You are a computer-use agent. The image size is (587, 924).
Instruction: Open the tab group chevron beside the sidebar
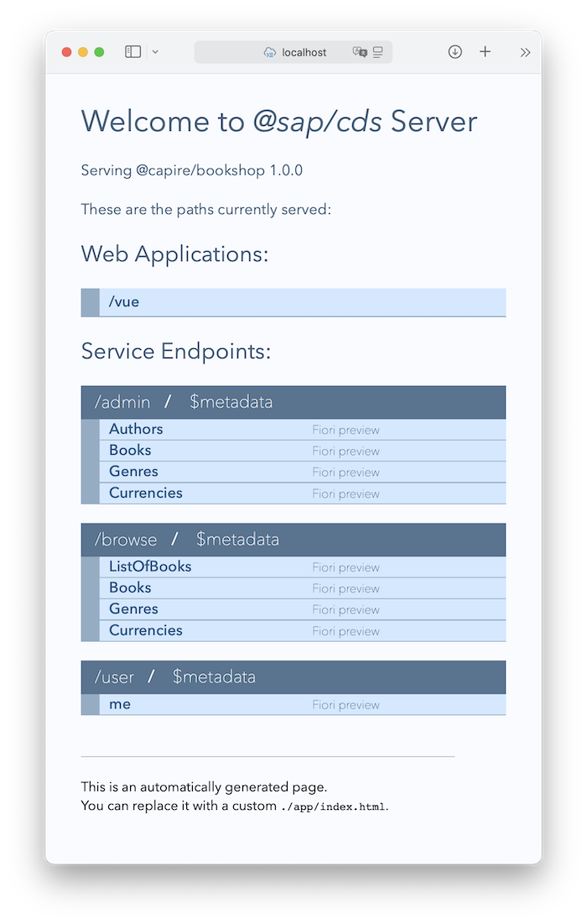coord(155,51)
